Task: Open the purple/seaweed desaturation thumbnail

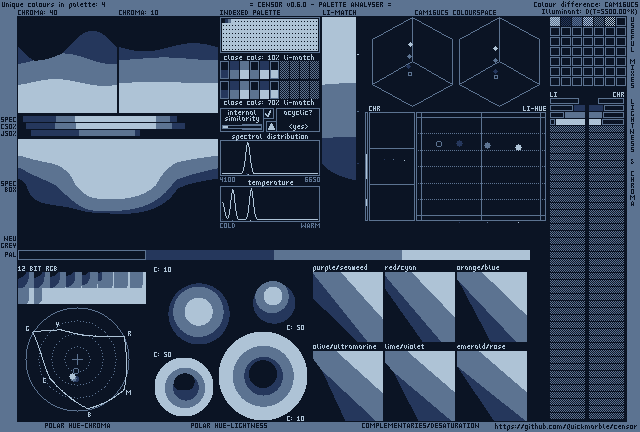Action: [x=348, y=307]
